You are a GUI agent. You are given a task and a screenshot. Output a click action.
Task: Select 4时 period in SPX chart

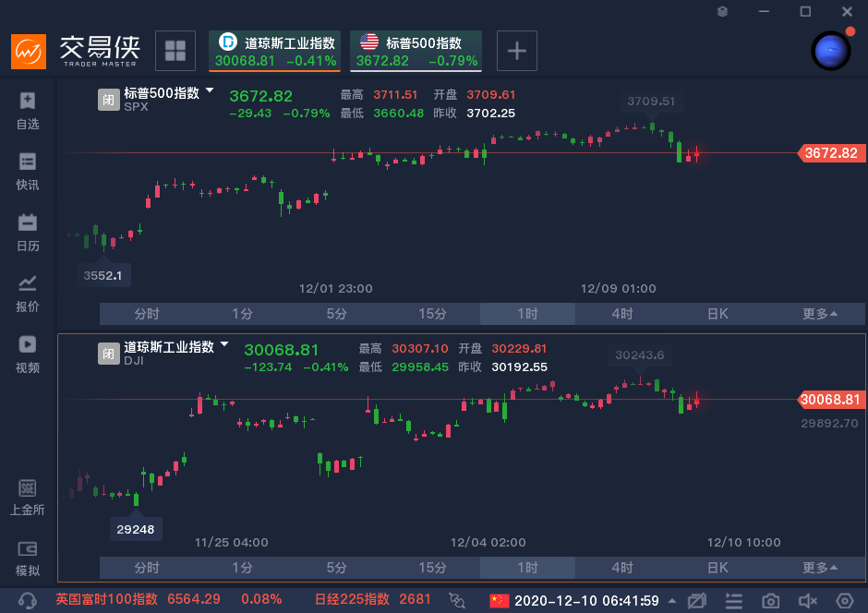point(622,314)
